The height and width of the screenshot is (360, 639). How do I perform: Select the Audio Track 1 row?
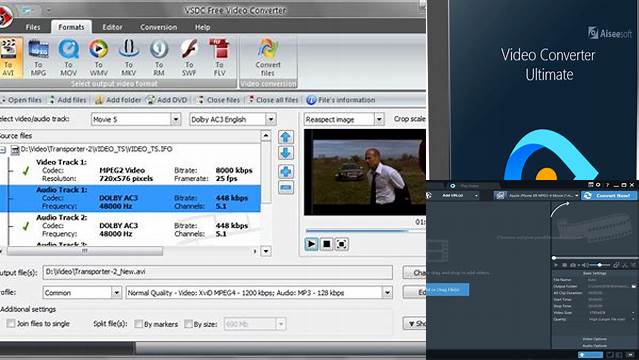(x=130, y=198)
